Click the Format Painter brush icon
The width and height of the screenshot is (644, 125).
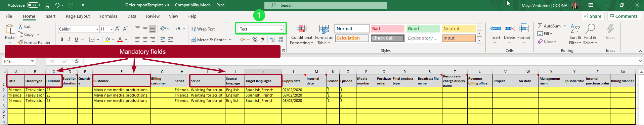coord(20,42)
